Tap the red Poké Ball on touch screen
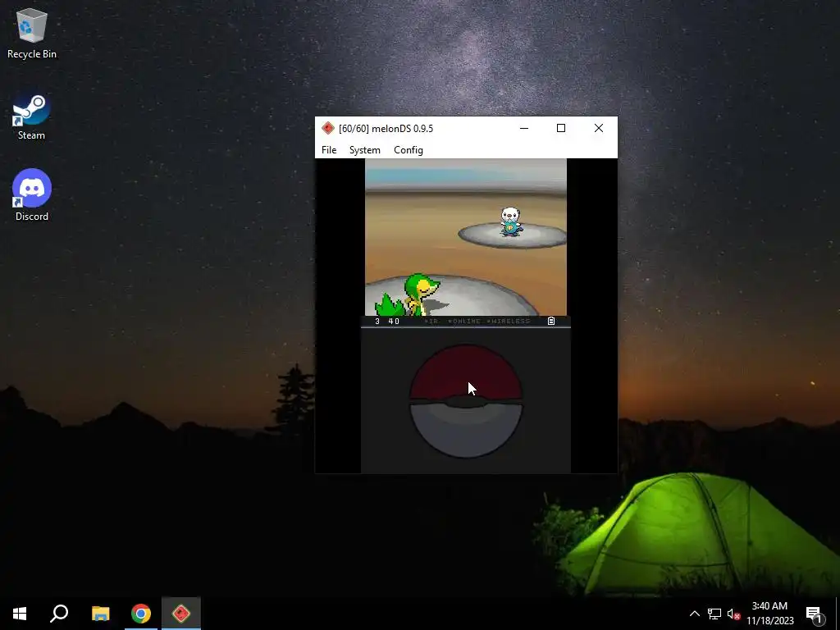840x630 pixels. pyautogui.click(x=466, y=400)
